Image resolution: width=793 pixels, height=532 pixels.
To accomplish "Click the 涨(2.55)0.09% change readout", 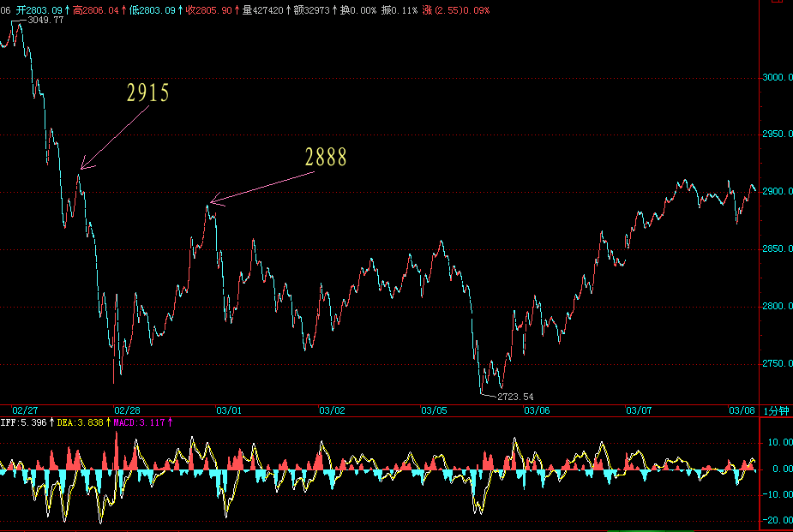I will 457,9.
